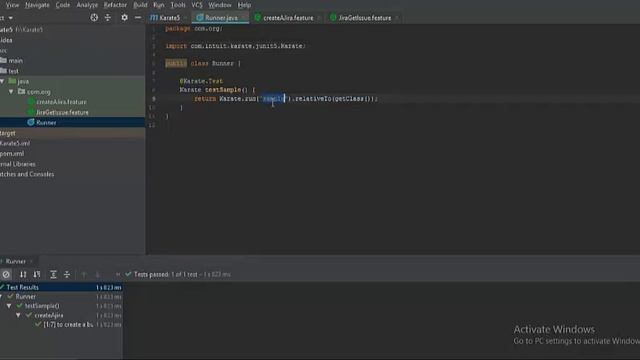Select Runner row in test results

pos(61,297)
